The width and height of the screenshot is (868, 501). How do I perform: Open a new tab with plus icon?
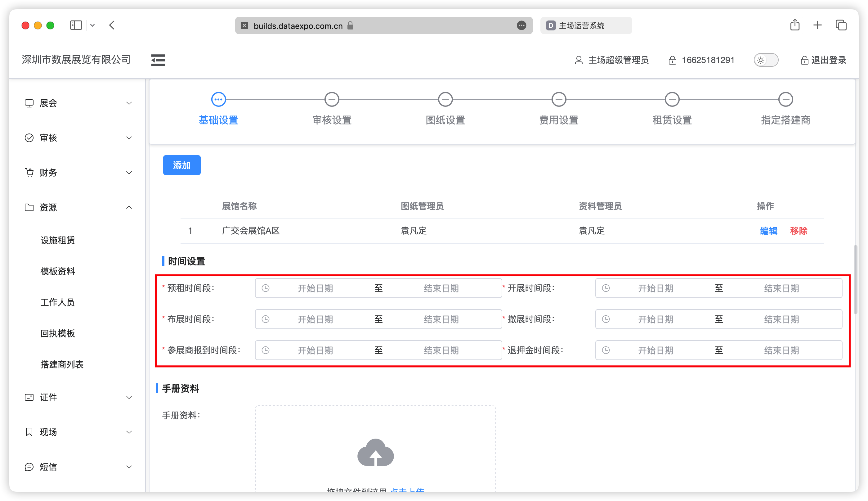tap(817, 25)
